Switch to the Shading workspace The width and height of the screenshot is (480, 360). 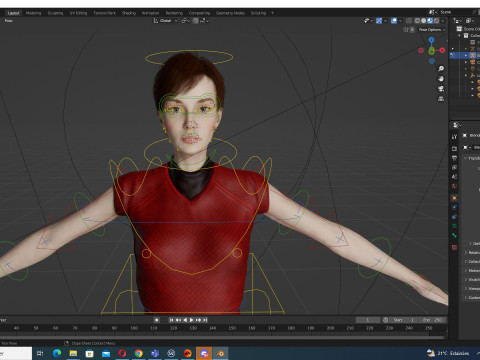[x=129, y=13]
